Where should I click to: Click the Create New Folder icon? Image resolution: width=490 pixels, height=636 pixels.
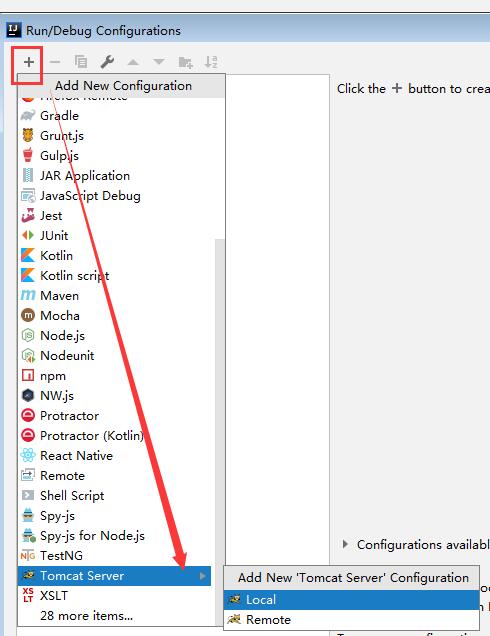coord(185,62)
